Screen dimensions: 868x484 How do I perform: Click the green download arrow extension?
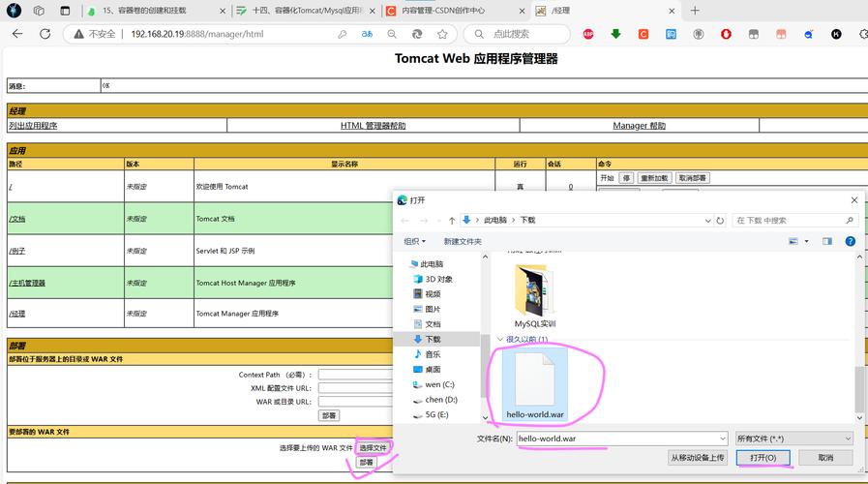615,34
